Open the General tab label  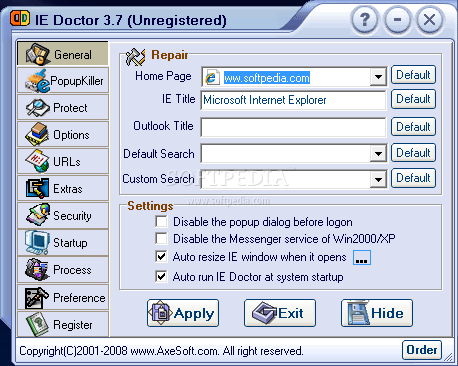(73, 55)
